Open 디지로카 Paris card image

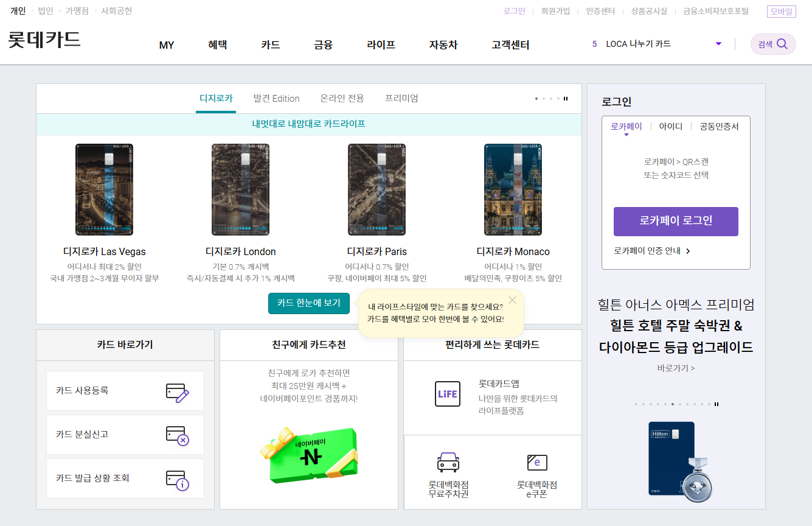(377, 189)
